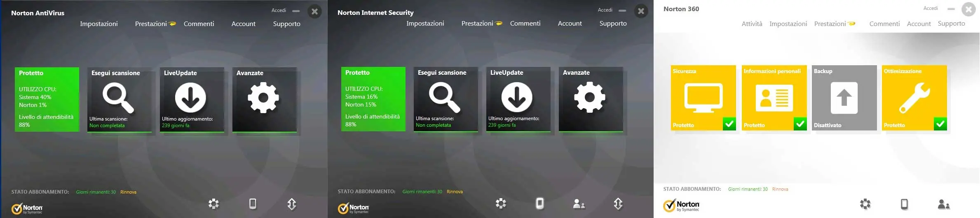Open Commenti in Norton Internet Security
The width and height of the screenshot is (980, 218).
point(525,24)
